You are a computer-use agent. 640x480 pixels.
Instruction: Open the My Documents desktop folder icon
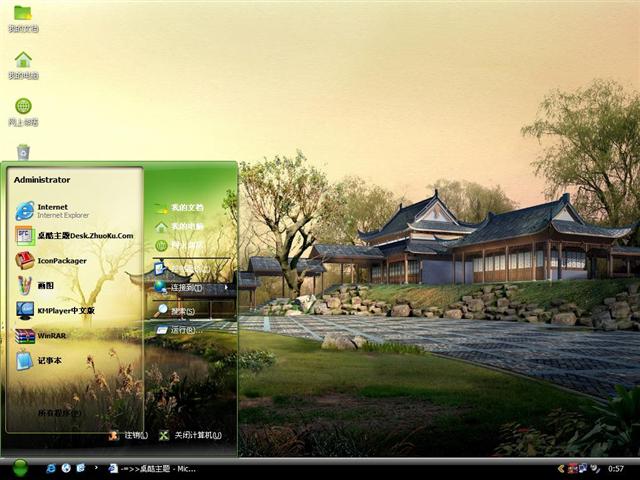pos(23,18)
